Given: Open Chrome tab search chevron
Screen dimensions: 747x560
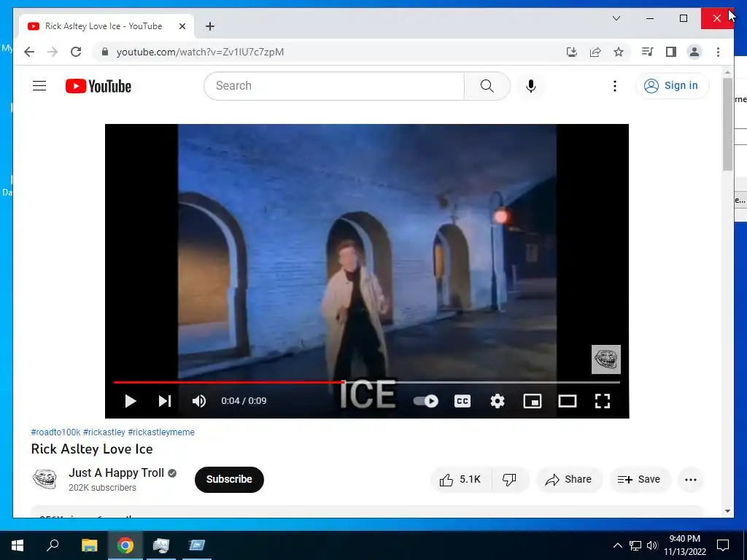Looking at the screenshot, I should (616, 18).
